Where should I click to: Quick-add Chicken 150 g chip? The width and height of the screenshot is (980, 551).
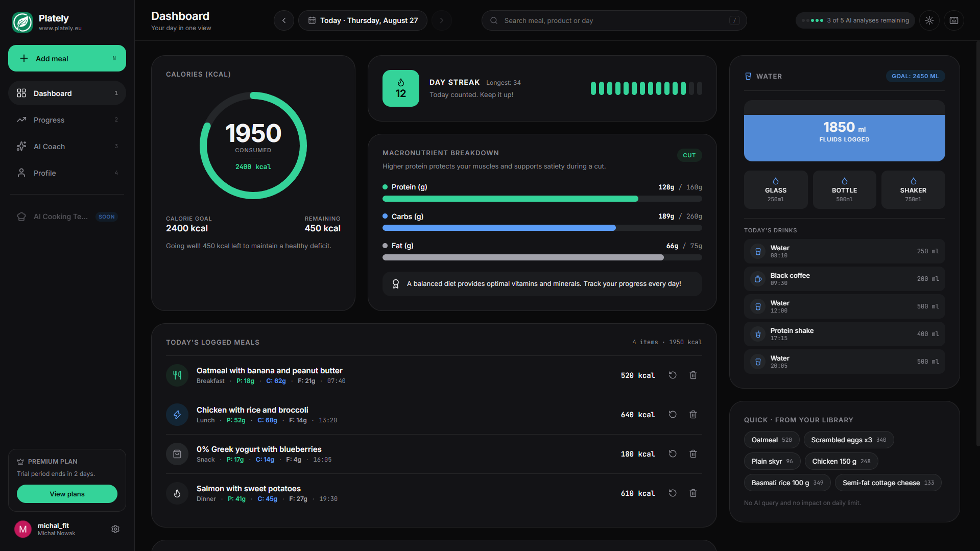coord(841,461)
